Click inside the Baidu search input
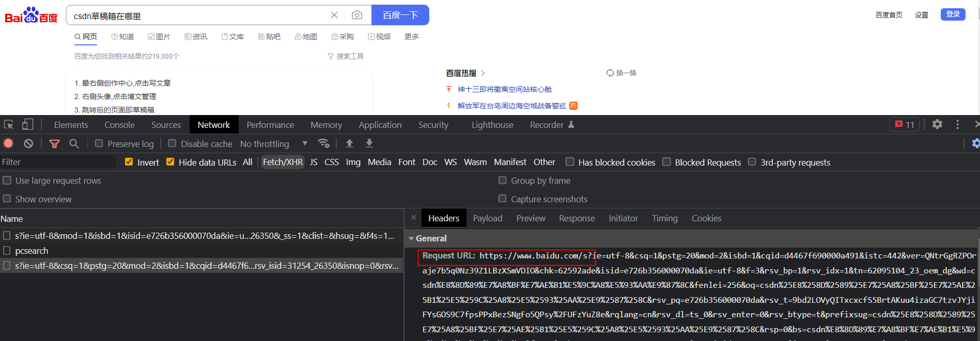 [x=199, y=15]
